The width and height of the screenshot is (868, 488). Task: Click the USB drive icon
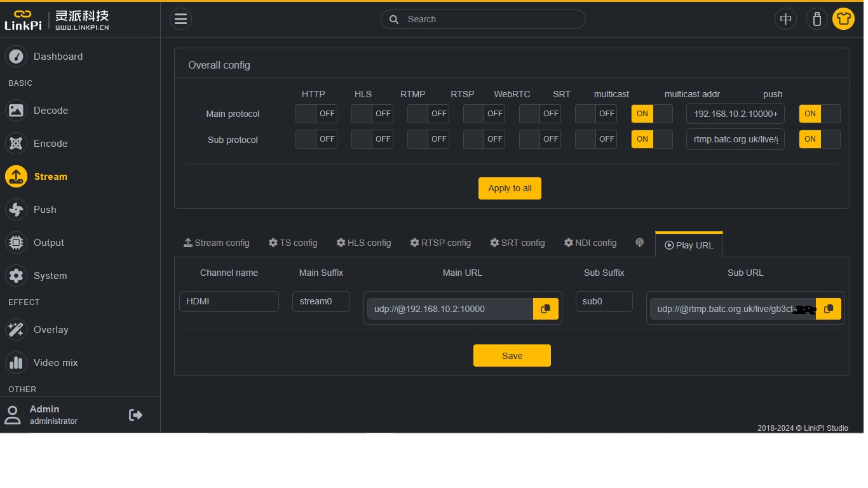coord(817,19)
